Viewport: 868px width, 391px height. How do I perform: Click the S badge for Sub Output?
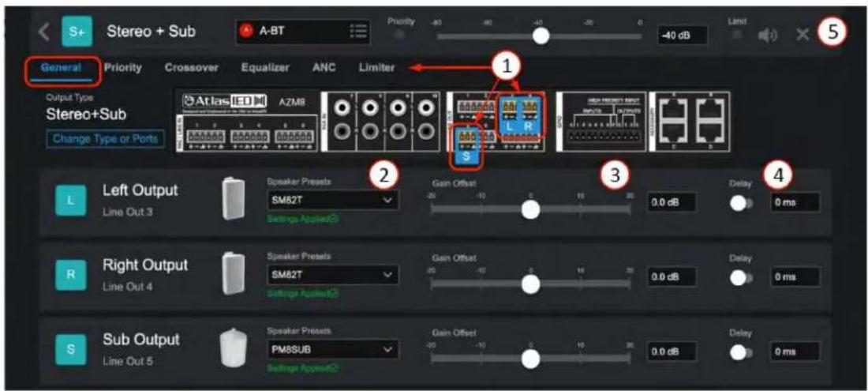pos(69,348)
